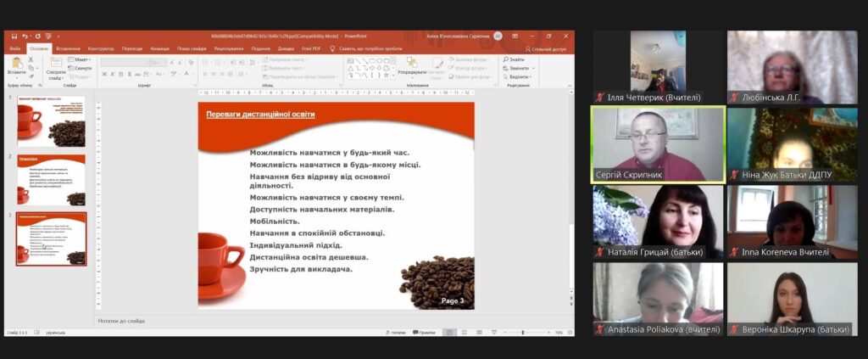Switch to slide sorter view icon
This screenshot has height=359, width=868.
(463, 333)
